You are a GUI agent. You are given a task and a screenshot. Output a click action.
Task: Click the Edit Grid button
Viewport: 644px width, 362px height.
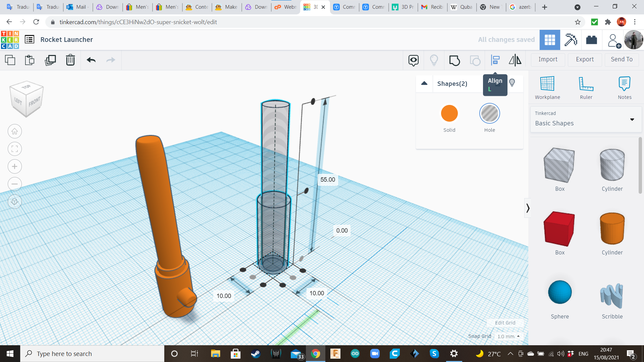(505, 322)
